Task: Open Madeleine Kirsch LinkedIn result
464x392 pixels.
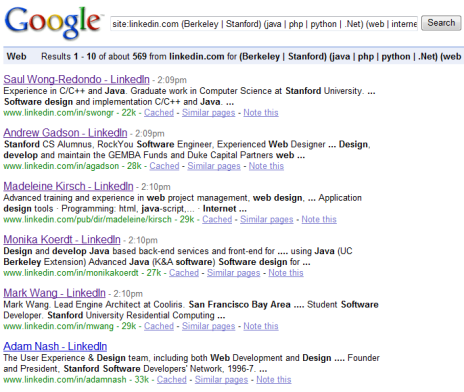Action: click(x=68, y=186)
